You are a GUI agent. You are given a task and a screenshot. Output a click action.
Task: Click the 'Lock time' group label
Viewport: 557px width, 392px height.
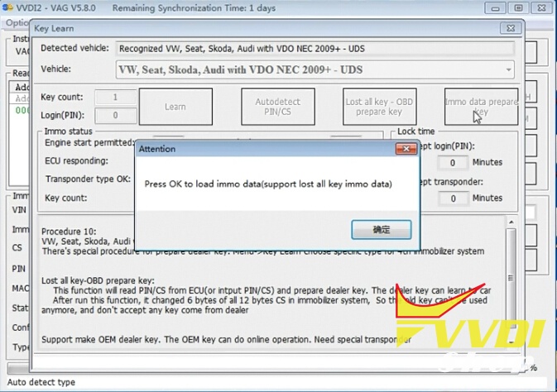(x=415, y=131)
